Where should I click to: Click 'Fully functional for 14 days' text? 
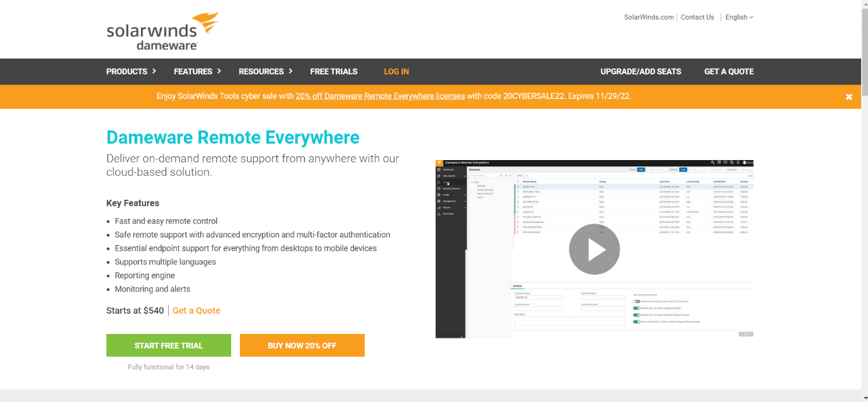[x=169, y=367]
